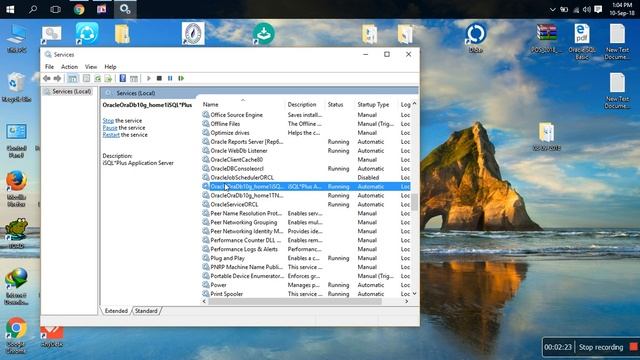Click the Forward arrow in Services toolbar
This screenshot has width=640, height=360.
tap(58, 78)
